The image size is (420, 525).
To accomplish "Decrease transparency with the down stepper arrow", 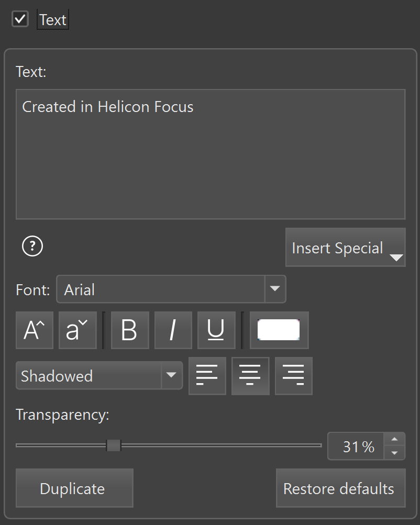I will coord(395,453).
